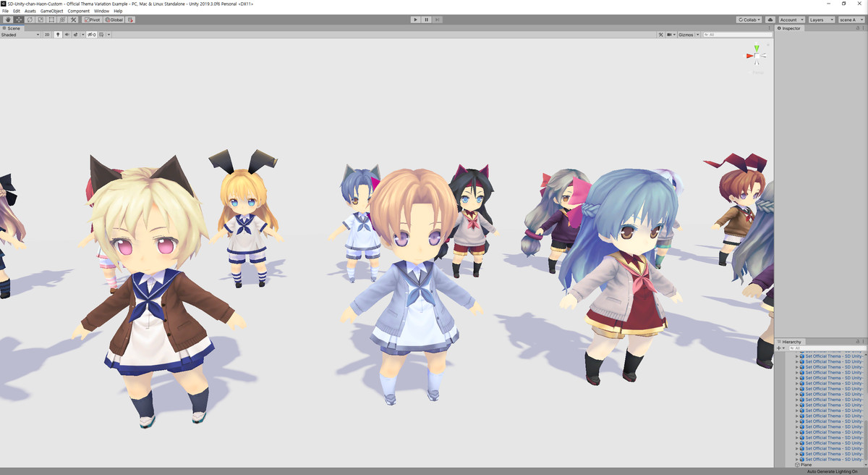
Task: Open scene camera settings dropdown
Action: [x=671, y=35]
